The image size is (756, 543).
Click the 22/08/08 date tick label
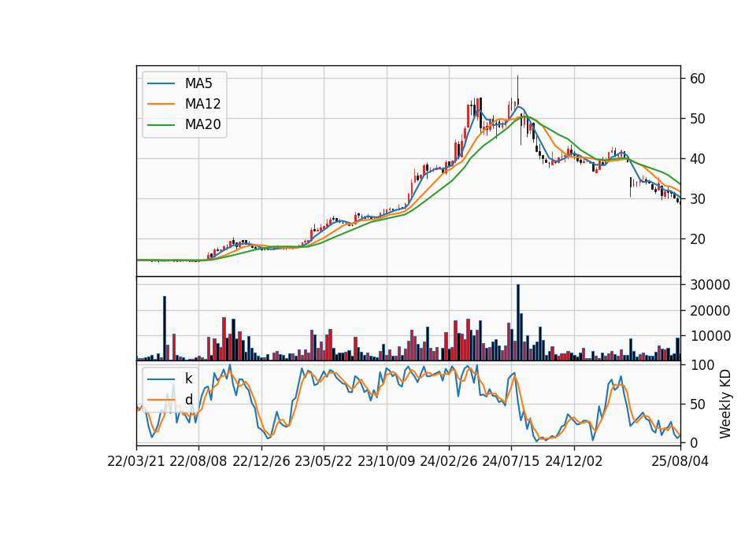(x=198, y=461)
